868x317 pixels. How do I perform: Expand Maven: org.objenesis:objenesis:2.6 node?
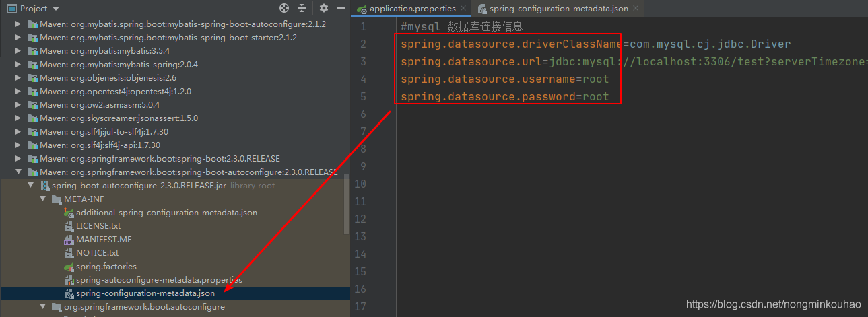coord(18,77)
